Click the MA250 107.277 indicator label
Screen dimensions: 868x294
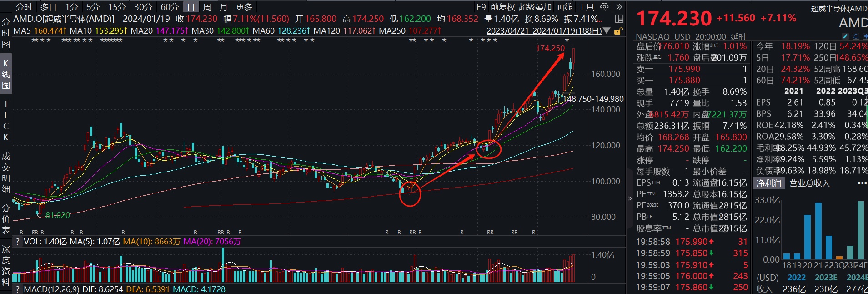410,31
